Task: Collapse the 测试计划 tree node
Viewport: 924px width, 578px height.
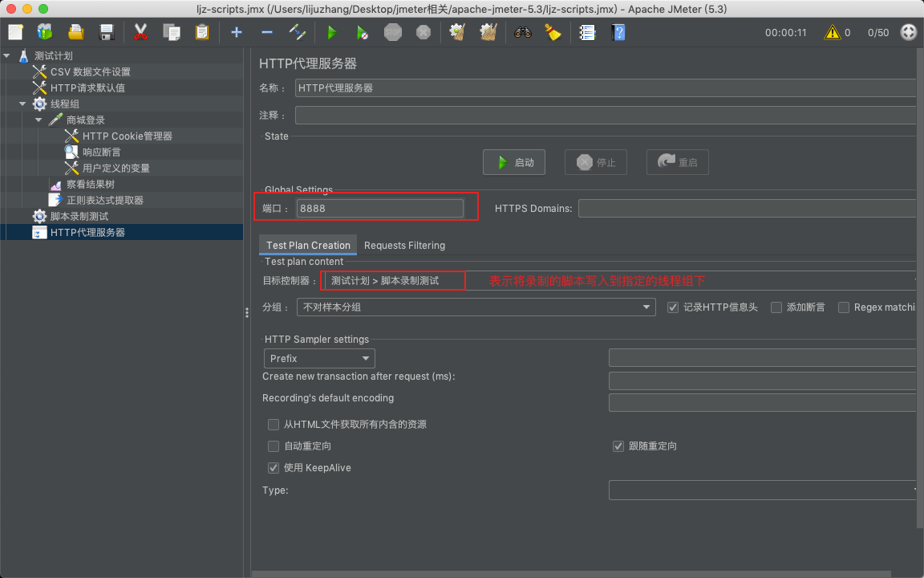Action: [7, 55]
